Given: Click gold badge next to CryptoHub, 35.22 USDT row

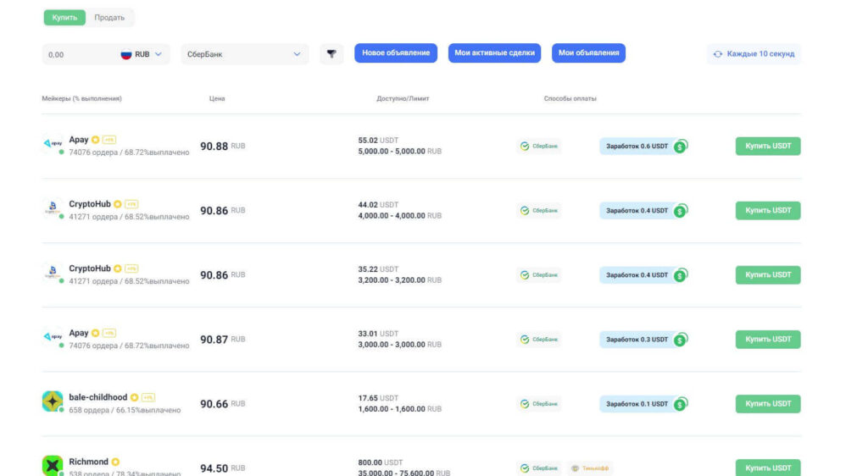Looking at the screenshot, I should click(x=117, y=268).
